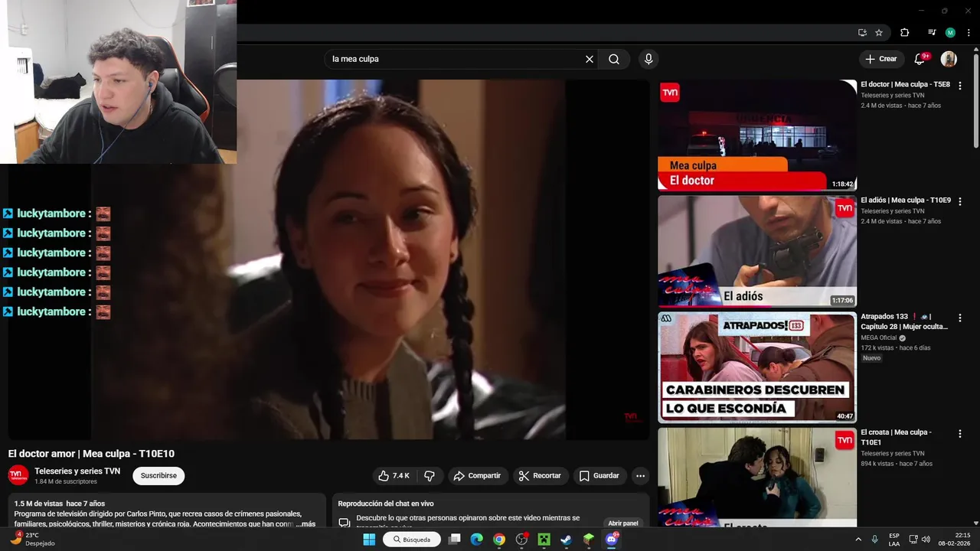Open Chrome media controls icon

(x=932, y=33)
